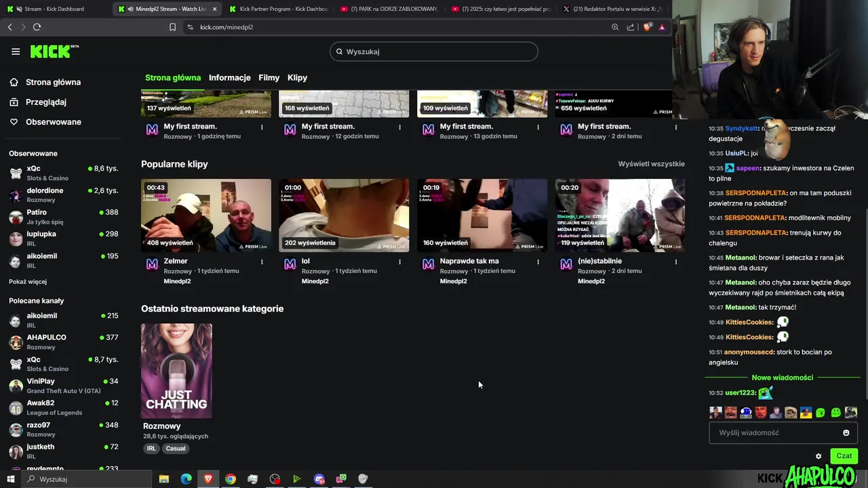This screenshot has height=488, width=868.
Task: Insert the Ukrainian flag background emote
Action: 806,412
